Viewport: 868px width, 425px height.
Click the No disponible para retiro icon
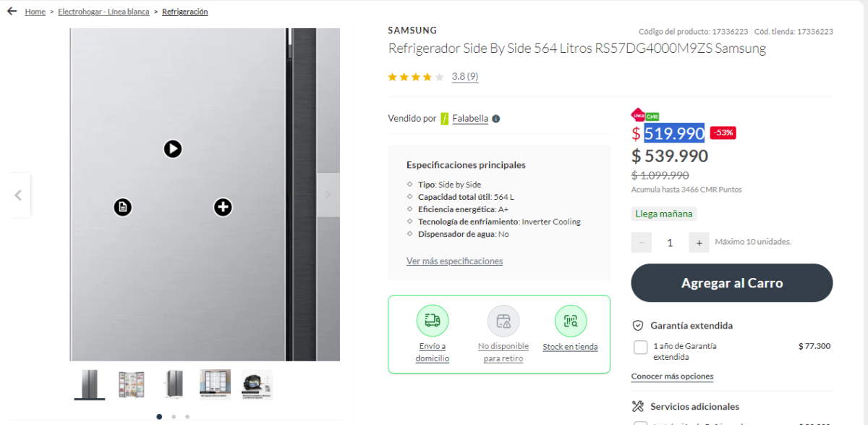tap(503, 321)
